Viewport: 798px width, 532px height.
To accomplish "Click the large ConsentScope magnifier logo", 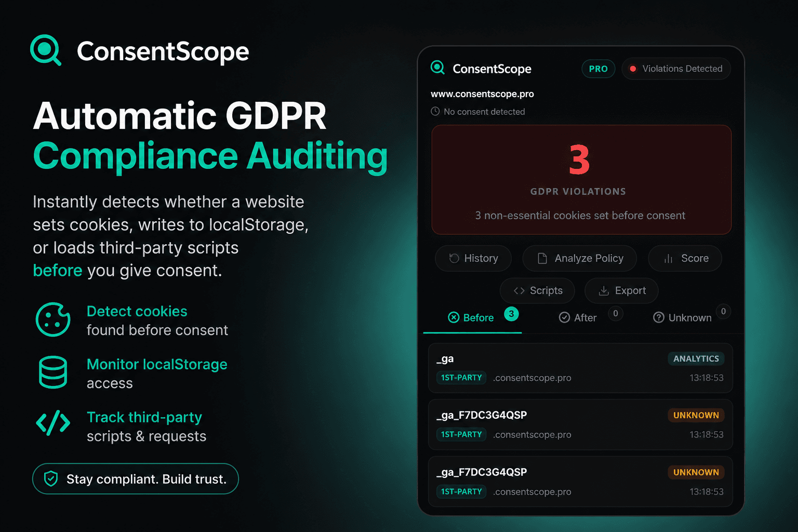I will 46,50.
